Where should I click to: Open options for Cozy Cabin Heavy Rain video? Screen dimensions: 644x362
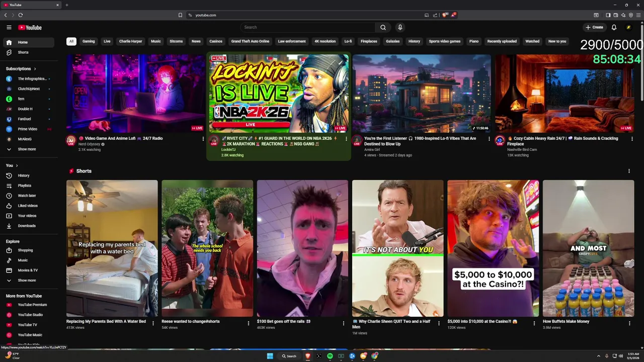pos(632,139)
